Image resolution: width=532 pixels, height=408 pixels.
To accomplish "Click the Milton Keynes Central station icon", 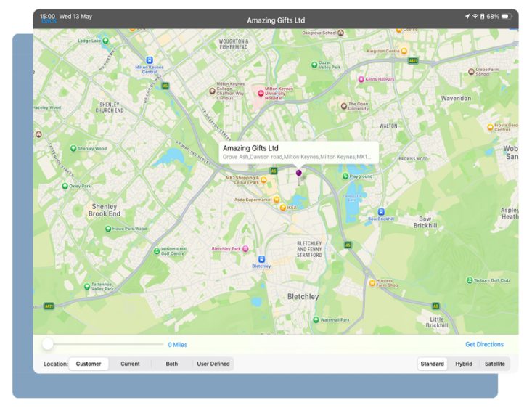I will [x=150, y=60].
